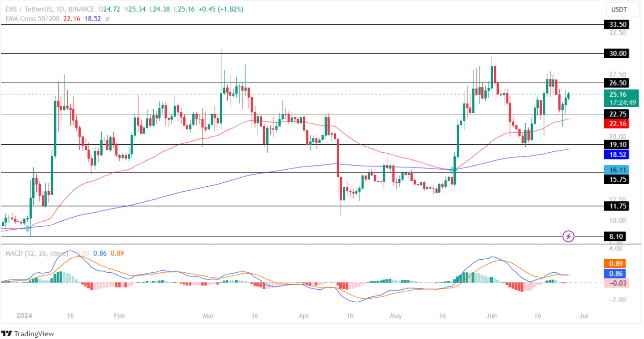
Task: Click the Jul label on the time axis
Action: (x=583, y=315)
